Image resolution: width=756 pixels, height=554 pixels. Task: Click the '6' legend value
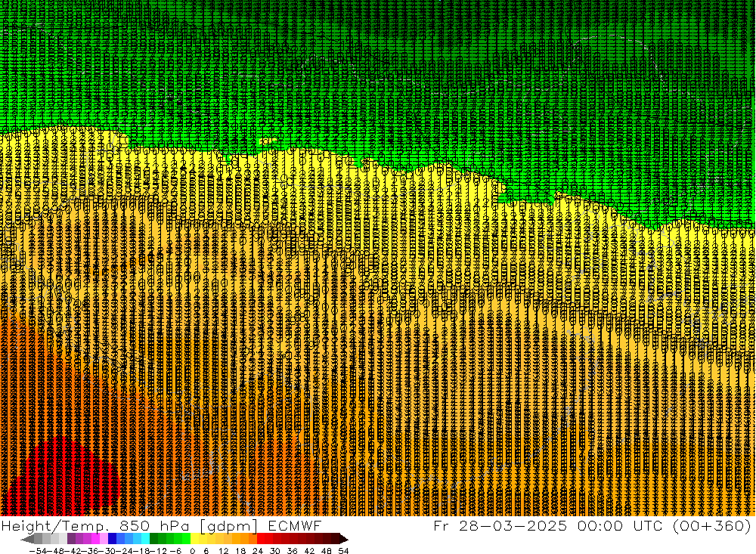click(x=206, y=551)
